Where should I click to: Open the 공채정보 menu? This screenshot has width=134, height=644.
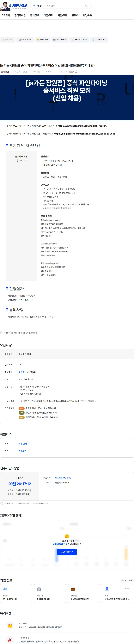[34, 16]
